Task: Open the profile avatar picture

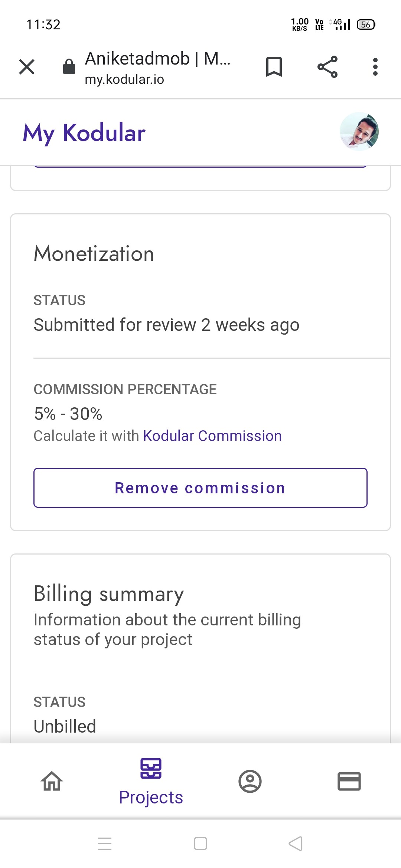Action: point(359,131)
